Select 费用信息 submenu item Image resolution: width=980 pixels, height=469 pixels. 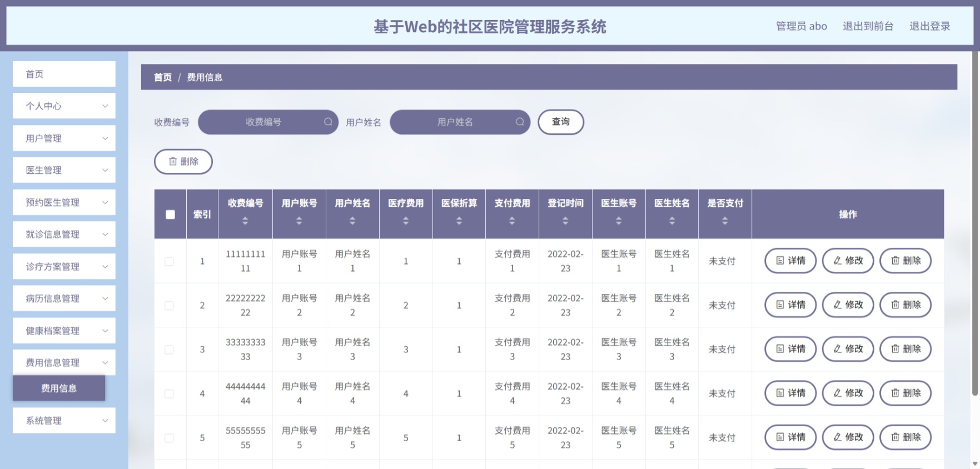pyautogui.click(x=59, y=388)
